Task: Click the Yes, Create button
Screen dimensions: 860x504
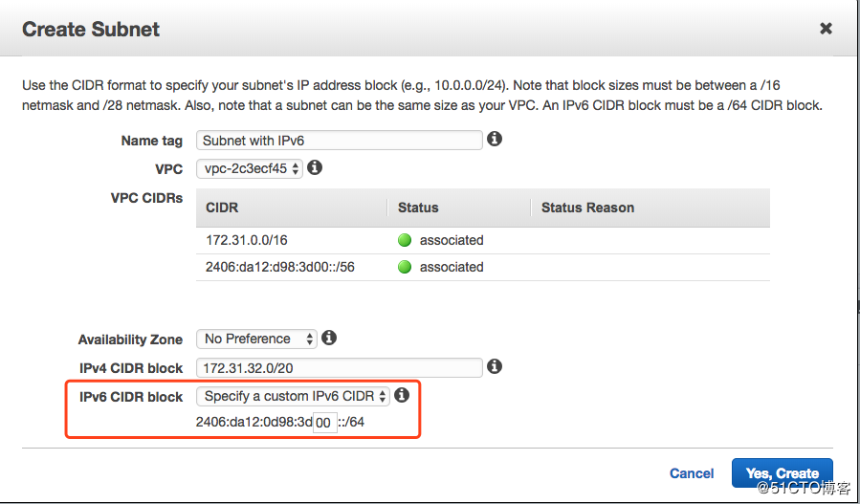Action: pyautogui.click(x=783, y=473)
